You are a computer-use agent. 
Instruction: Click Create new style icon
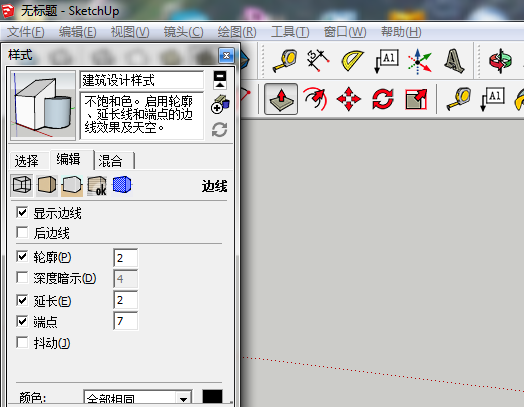click(220, 104)
